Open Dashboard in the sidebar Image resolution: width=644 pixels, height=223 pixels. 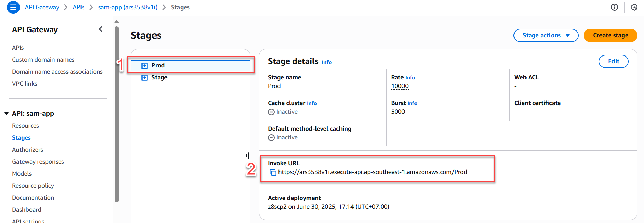click(x=26, y=210)
